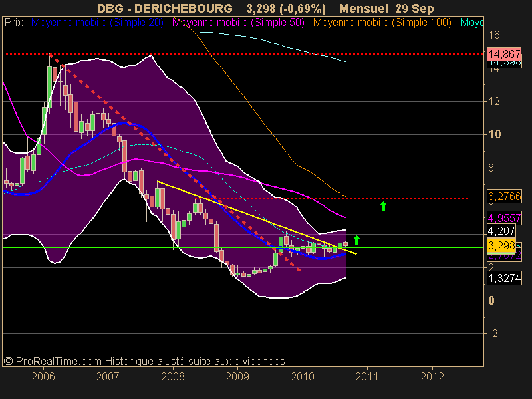Click the 3,298 (-0,69%) price change text

click(286, 9)
